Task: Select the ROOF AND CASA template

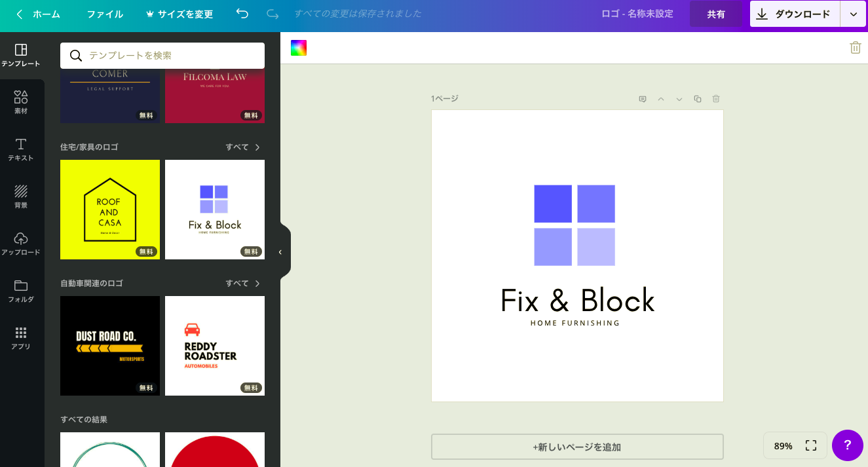Action: pos(110,210)
